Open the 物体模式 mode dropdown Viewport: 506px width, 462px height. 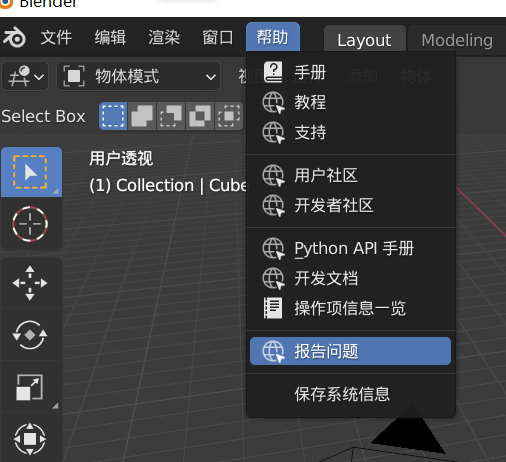click(x=139, y=76)
